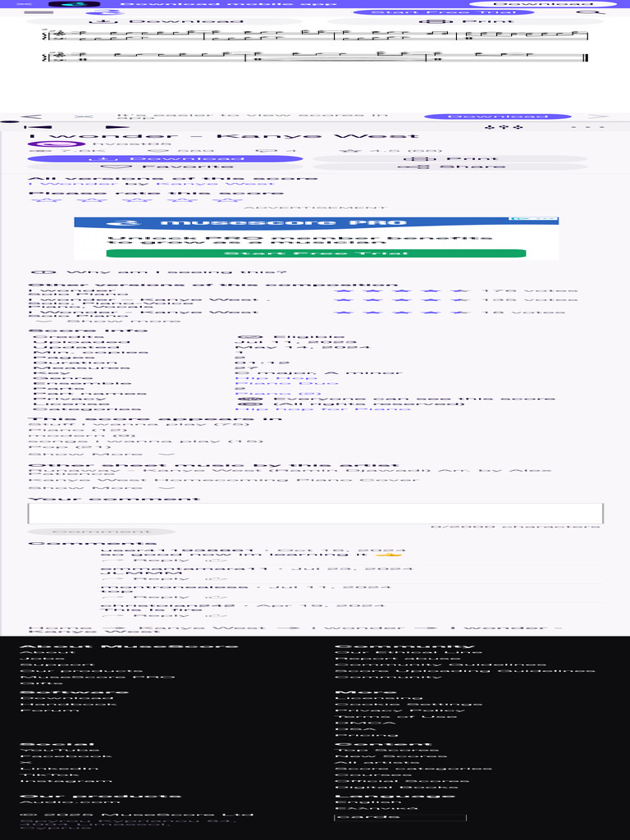Expand Show More under score appears in
This screenshot has height=840, width=630.
tap(102, 454)
